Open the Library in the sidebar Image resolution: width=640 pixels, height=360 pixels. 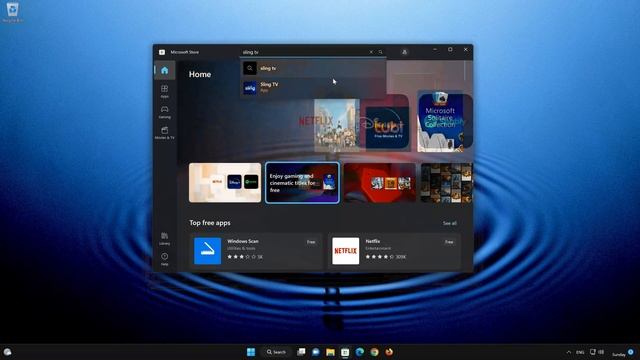pyautogui.click(x=164, y=238)
